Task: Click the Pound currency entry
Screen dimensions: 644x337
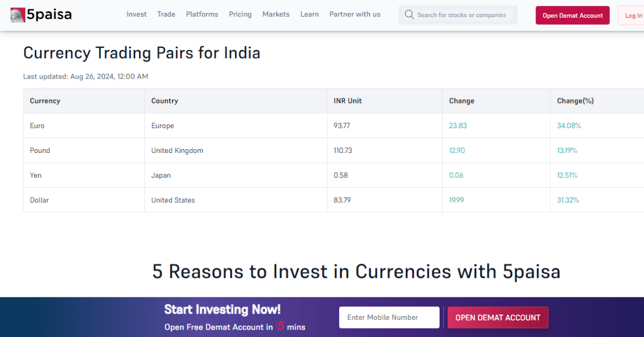Action: coord(40,150)
